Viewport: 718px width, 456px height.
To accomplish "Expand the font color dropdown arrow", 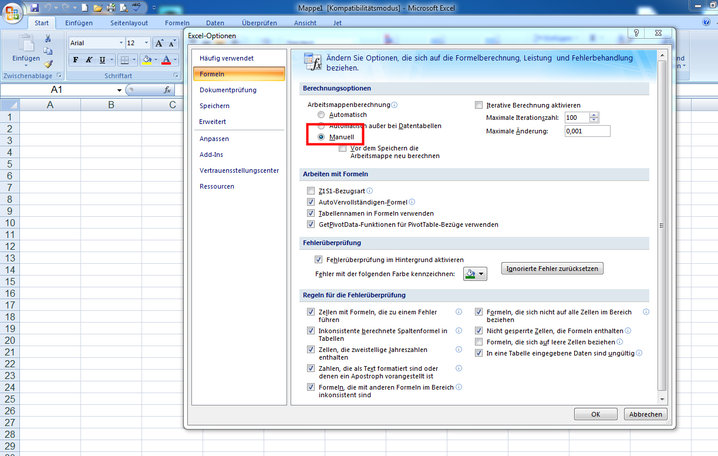I will pos(175,60).
